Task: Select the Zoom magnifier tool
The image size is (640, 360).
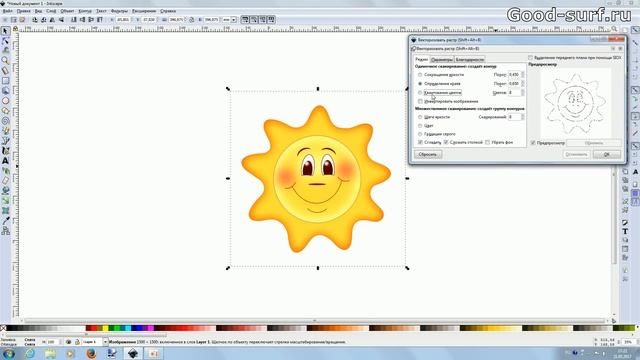Action: (5, 60)
